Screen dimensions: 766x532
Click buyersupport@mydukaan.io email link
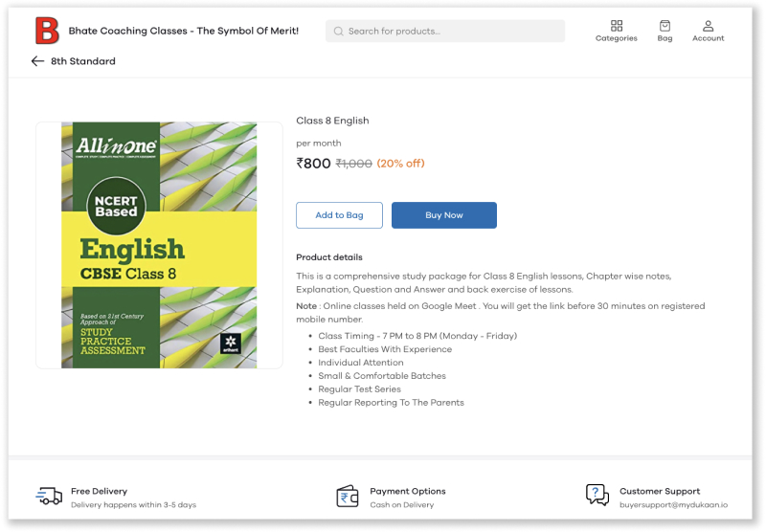[674, 504]
